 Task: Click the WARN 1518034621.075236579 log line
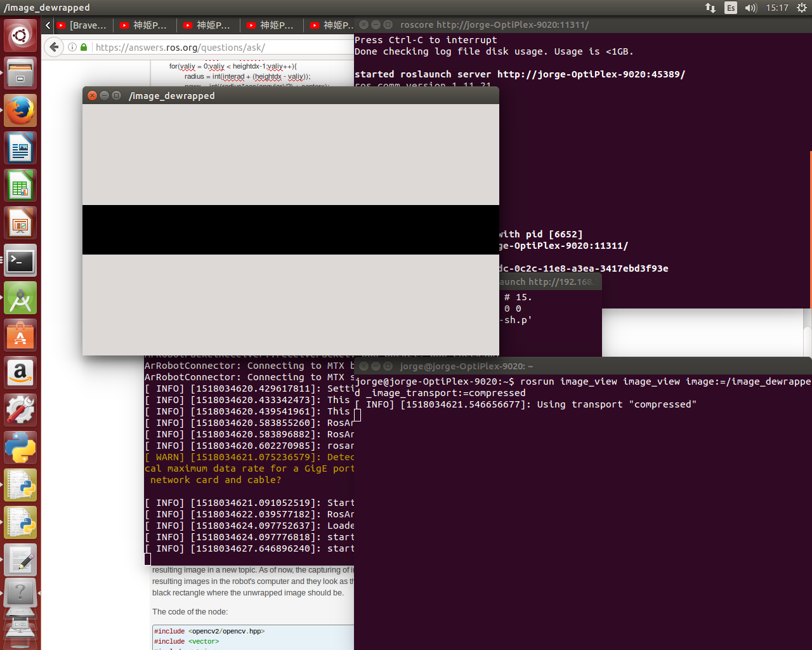pyautogui.click(x=249, y=457)
